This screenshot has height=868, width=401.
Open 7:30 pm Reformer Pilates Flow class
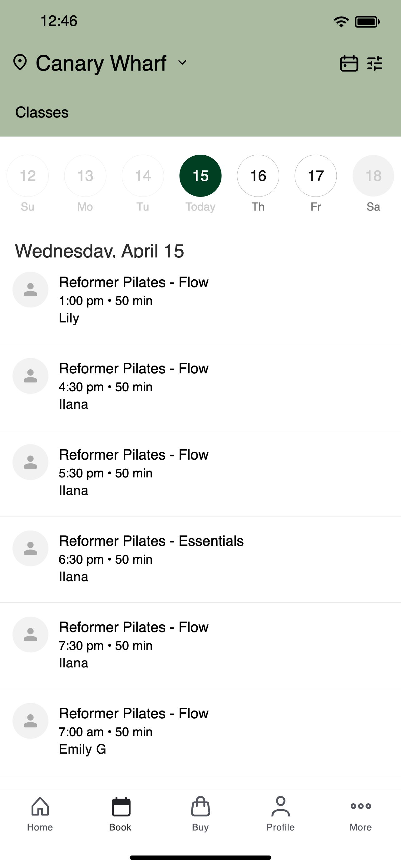click(200, 646)
